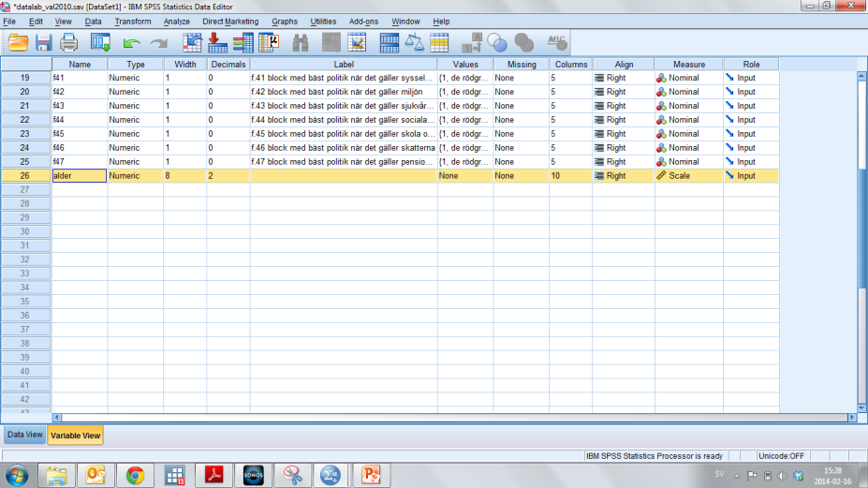The height and width of the screenshot is (488, 868).
Task: Click the Use Variable Sets icon
Action: point(497,43)
